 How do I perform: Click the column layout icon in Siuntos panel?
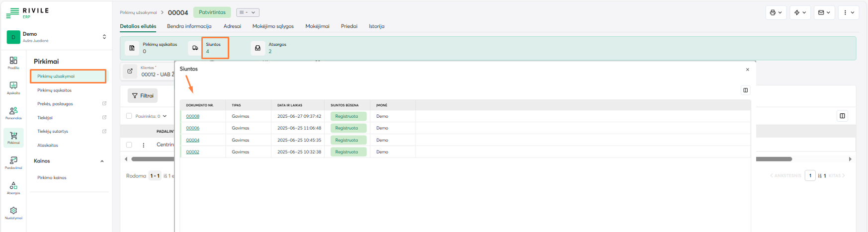tap(745, 90)
